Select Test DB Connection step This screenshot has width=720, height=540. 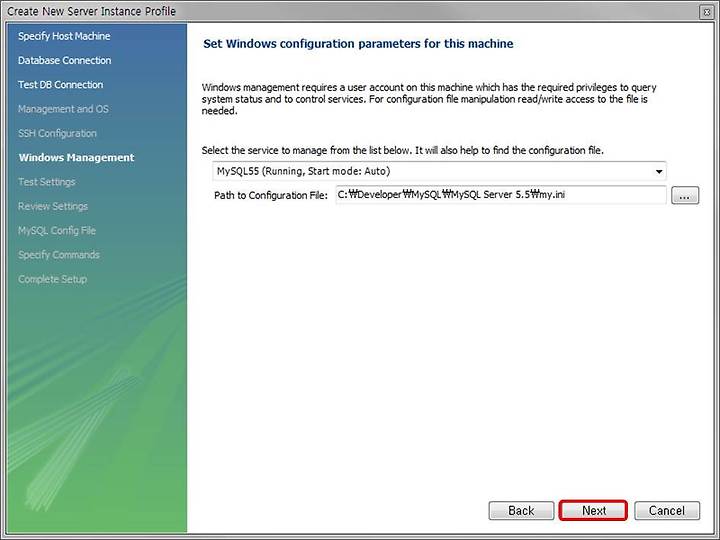[x=61, y=85]
